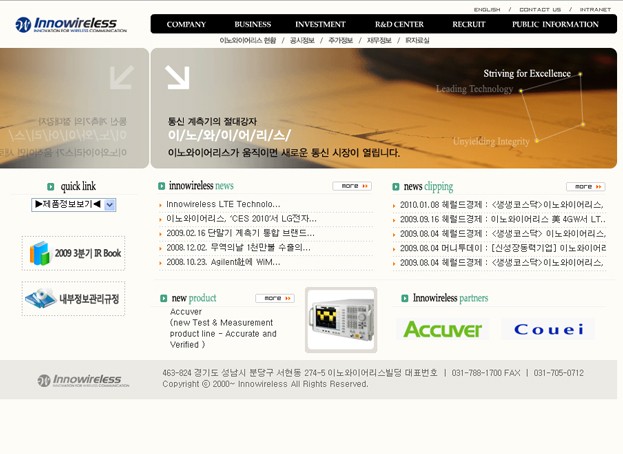
Task: Open the 2009 3분기 IR Book banner
Action: coord(74,253)
